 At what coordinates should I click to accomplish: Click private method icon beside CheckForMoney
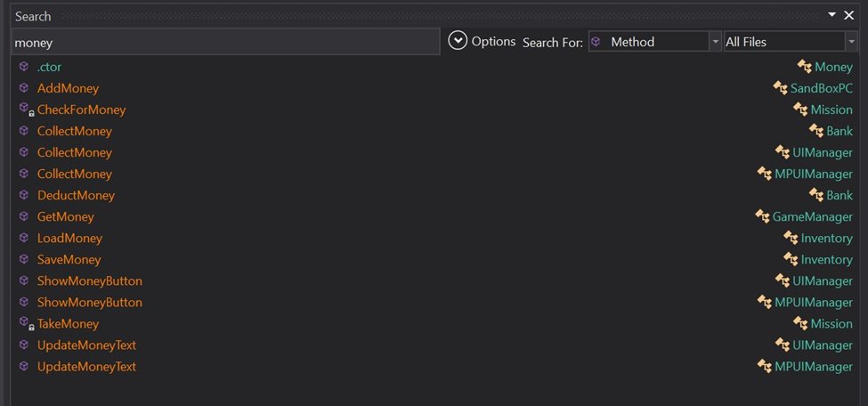pyautogui.click(x=26, y=110)
